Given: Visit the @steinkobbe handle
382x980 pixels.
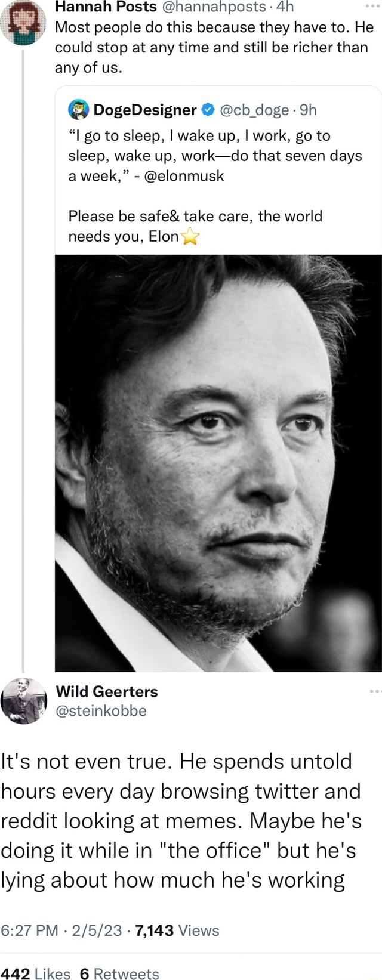Looking at the screenshot, I should coord(101,710).
